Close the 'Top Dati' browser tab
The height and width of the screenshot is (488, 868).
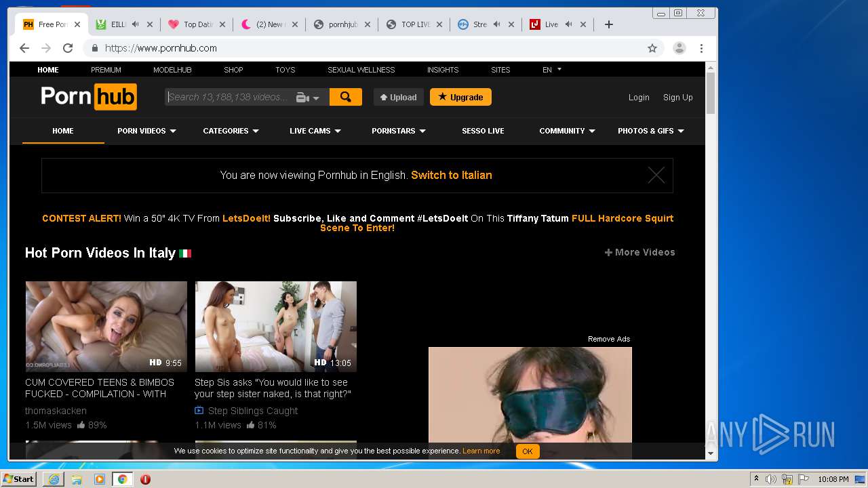pos(222,24)
